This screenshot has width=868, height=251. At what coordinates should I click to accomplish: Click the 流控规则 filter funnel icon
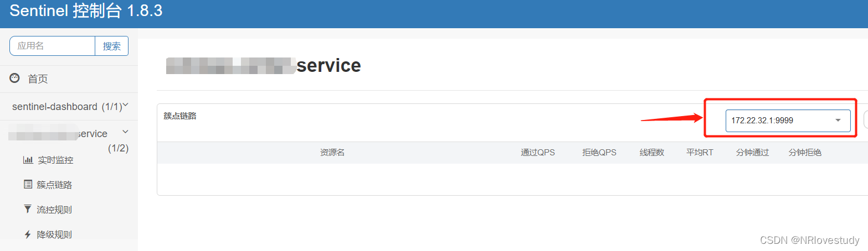click(x=28, y=209)
